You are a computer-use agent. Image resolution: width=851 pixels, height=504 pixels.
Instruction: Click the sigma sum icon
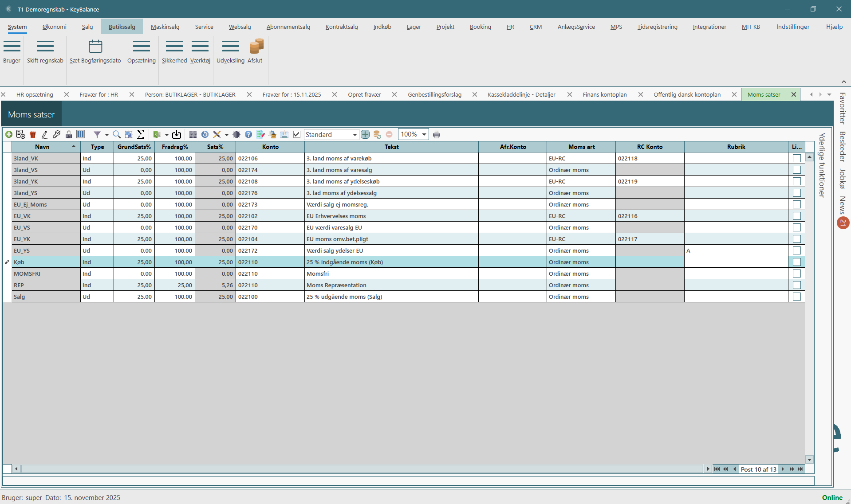coord(141,134)
